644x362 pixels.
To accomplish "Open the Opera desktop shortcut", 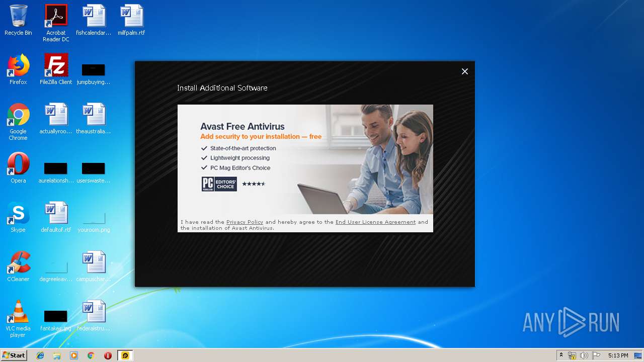I will pyautogui.click(x=18, y=168).
